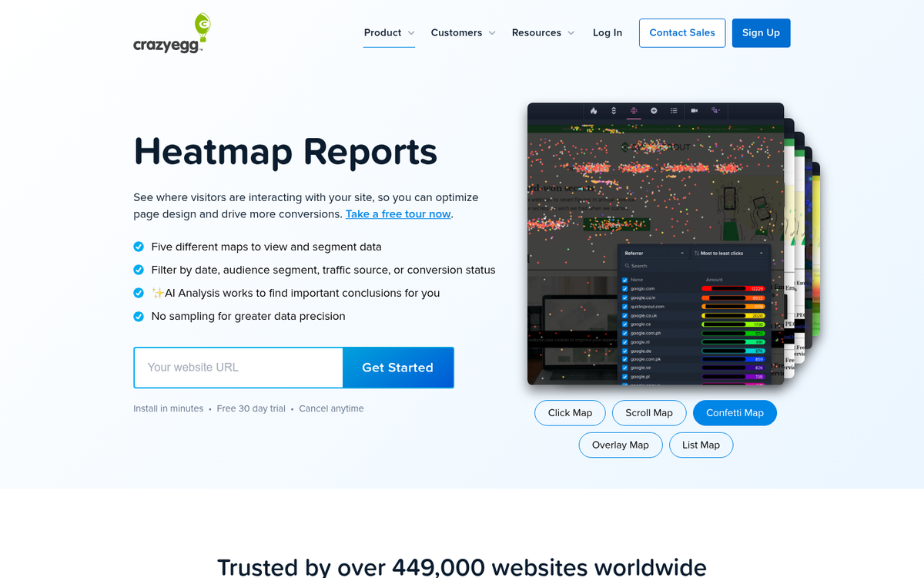The image size is (924, 578).
Task: Switch to the Overlay Map pill
Action: click(621, 445)
